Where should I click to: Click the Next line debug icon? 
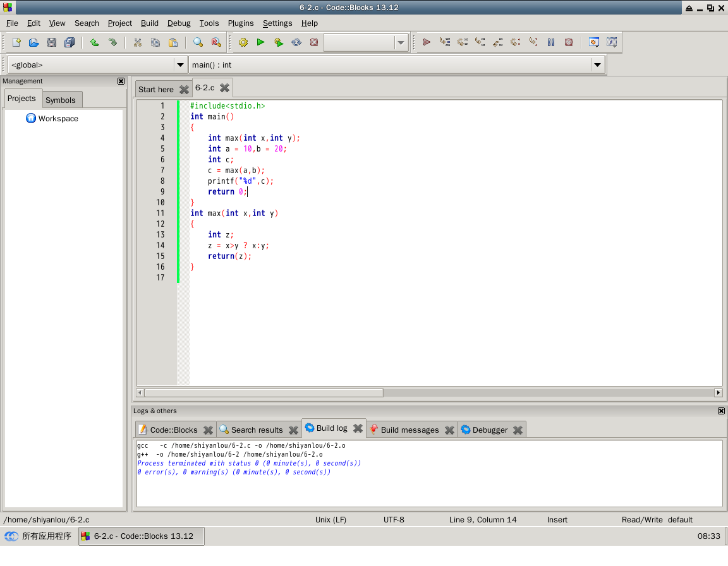tap(463, 42)
